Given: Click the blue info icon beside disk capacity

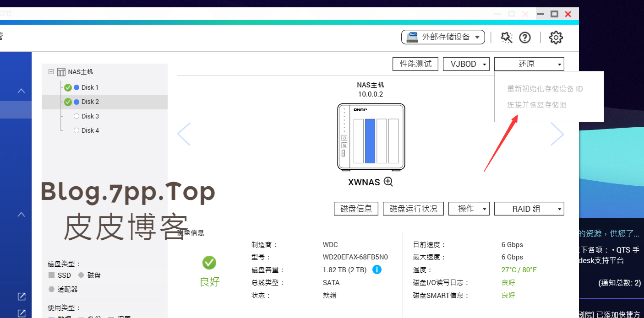Looking at the screenshot, I should pos(377,269).
